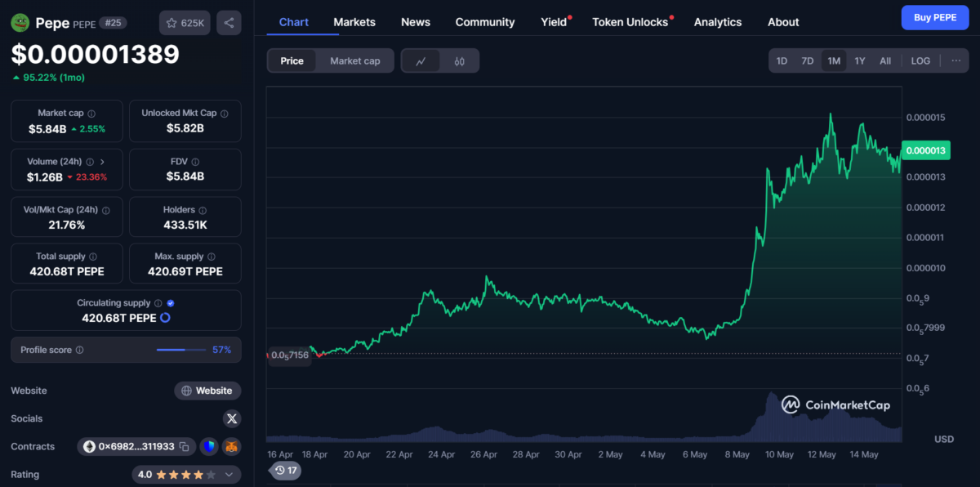Open the Circulating supply info icon
Image resolution: width=980 pixels, height=487 pixels.
(158, 303)
